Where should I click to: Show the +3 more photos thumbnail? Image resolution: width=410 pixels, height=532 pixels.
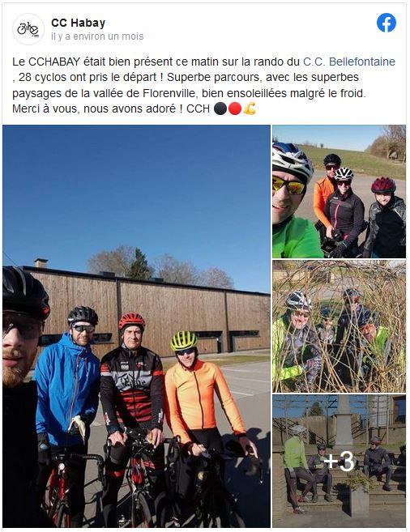(339, 461)
